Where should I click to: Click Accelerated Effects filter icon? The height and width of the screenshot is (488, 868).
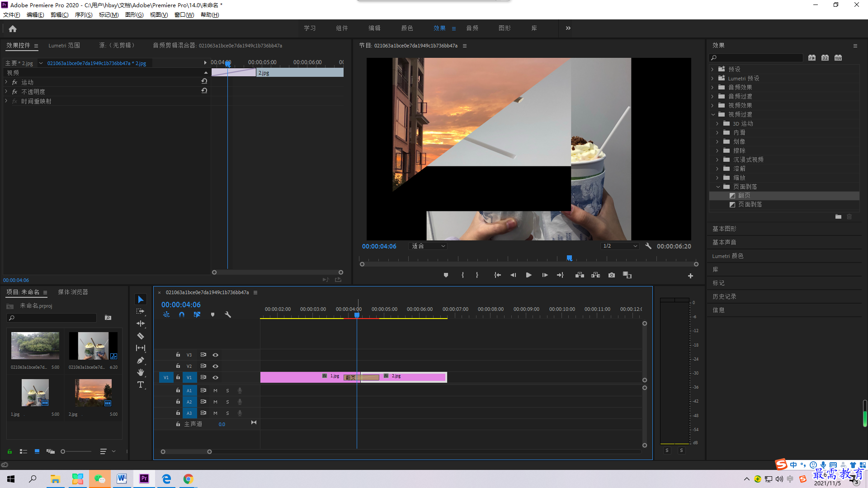click(x=812, y=58)
